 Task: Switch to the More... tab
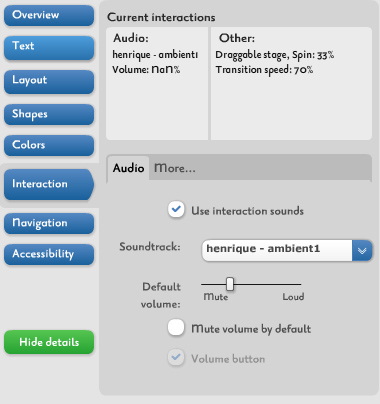click(175, 168)
